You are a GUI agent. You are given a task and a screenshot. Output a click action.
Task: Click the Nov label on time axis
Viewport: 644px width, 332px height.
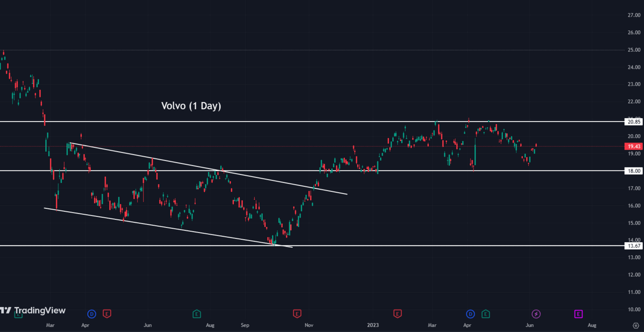click(309, 325)
